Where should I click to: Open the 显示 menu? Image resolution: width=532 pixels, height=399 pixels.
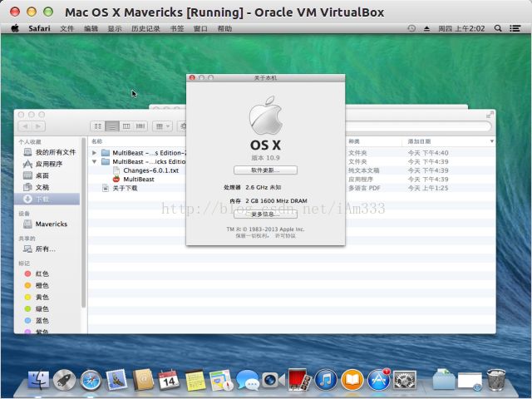pyautogui.click(x=115, y=28)
